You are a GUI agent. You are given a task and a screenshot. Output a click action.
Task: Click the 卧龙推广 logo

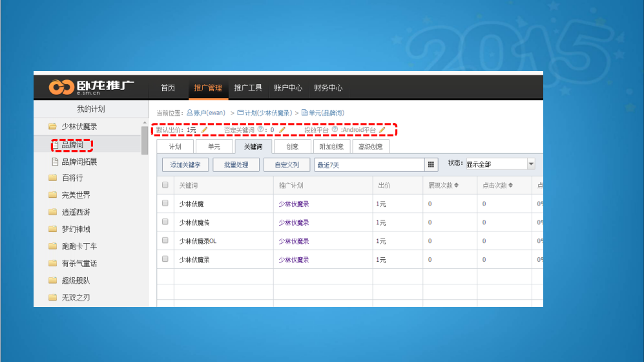[x=91, y=87]
